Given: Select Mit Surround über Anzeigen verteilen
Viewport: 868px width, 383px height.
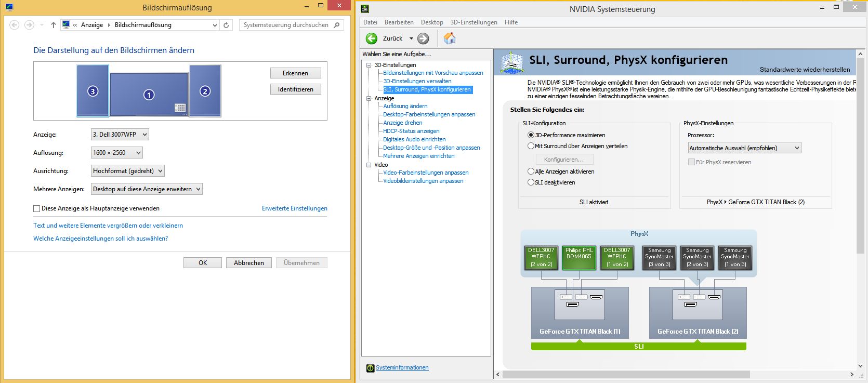Looking at the screenshot, I should 531,146.
